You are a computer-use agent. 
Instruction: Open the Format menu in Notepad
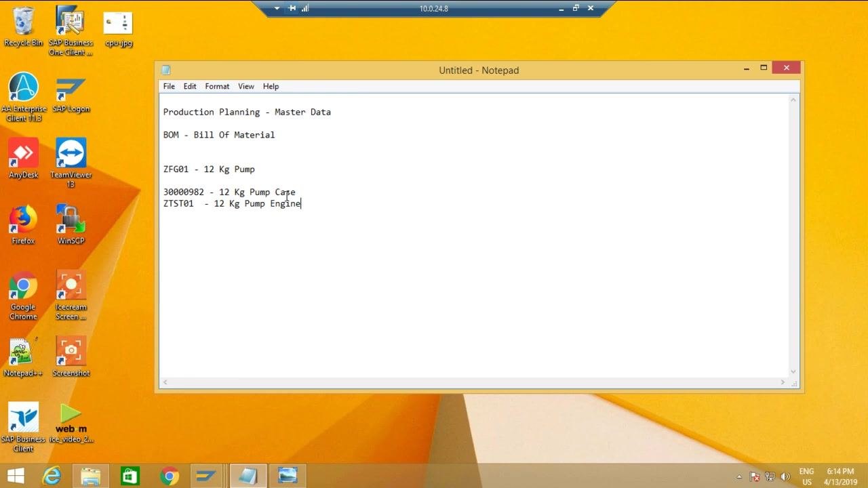[x=217, y=86]
